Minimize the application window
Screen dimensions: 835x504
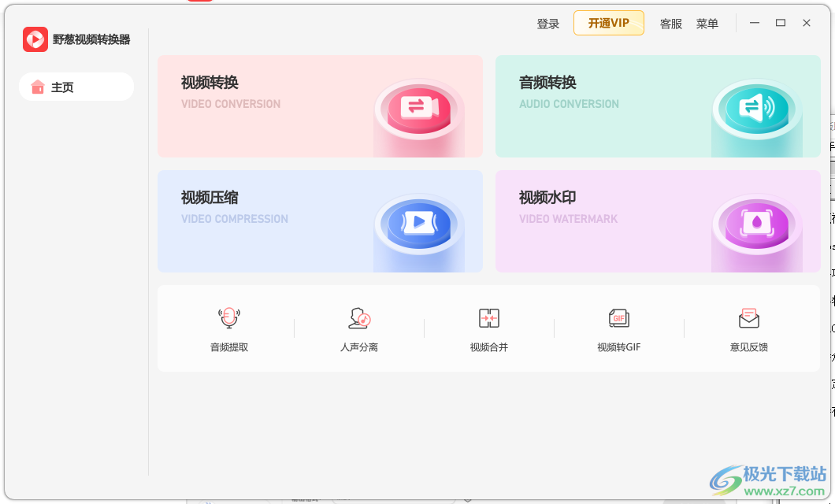coord(755,23)
